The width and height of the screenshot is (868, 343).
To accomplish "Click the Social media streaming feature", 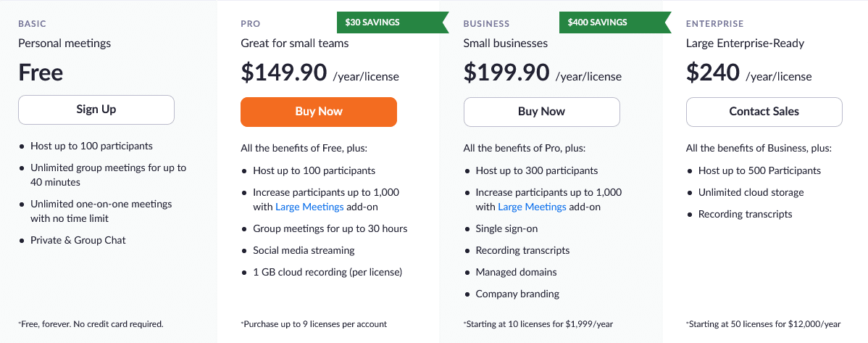I will point(304,250).
